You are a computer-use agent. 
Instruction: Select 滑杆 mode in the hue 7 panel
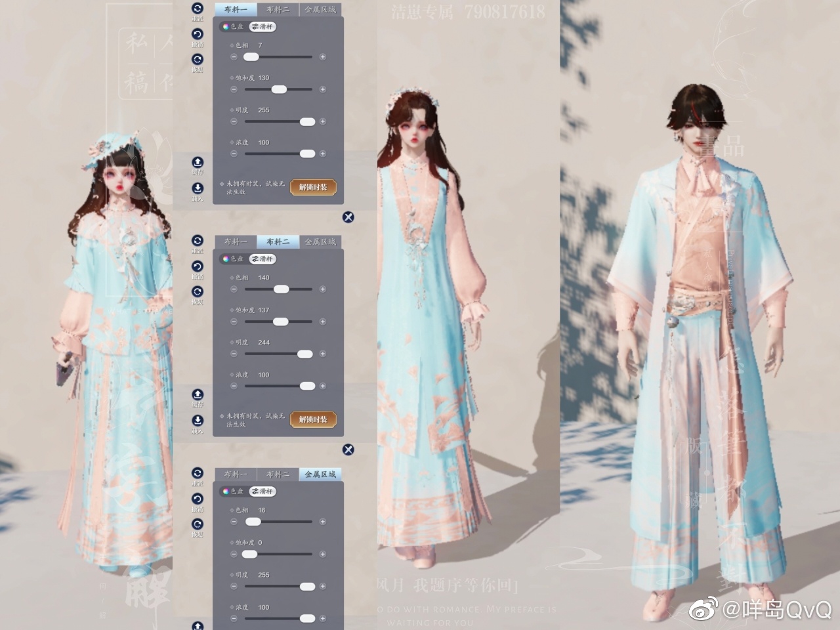pos(262,26)
